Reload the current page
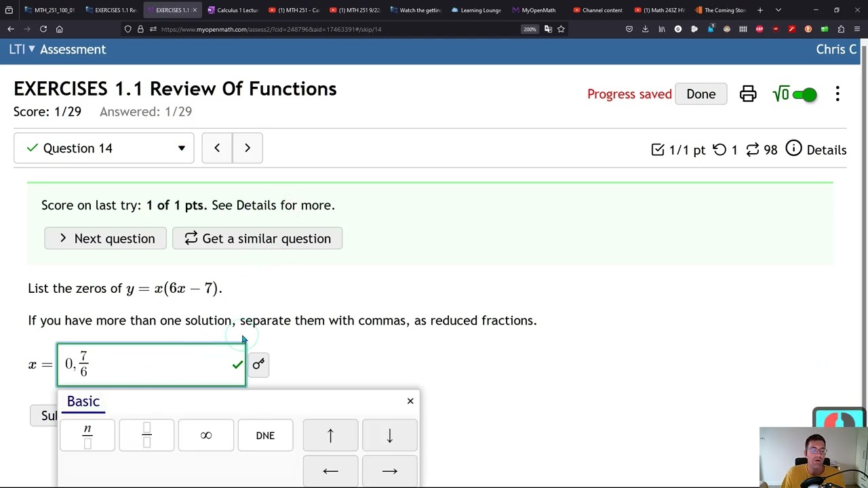 pyautogui.click(x=43, y=29)
